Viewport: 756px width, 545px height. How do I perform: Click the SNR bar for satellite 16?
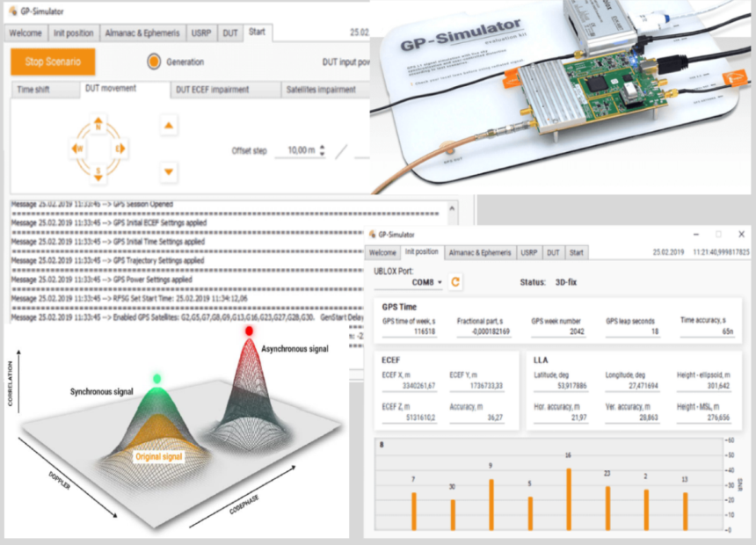[x=569, y=499]
